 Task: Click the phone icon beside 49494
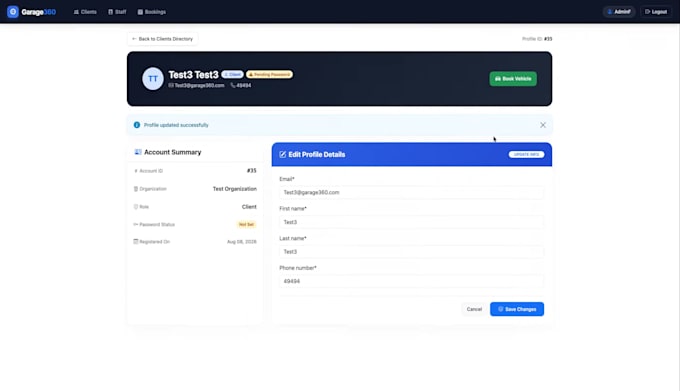[233, 85]
